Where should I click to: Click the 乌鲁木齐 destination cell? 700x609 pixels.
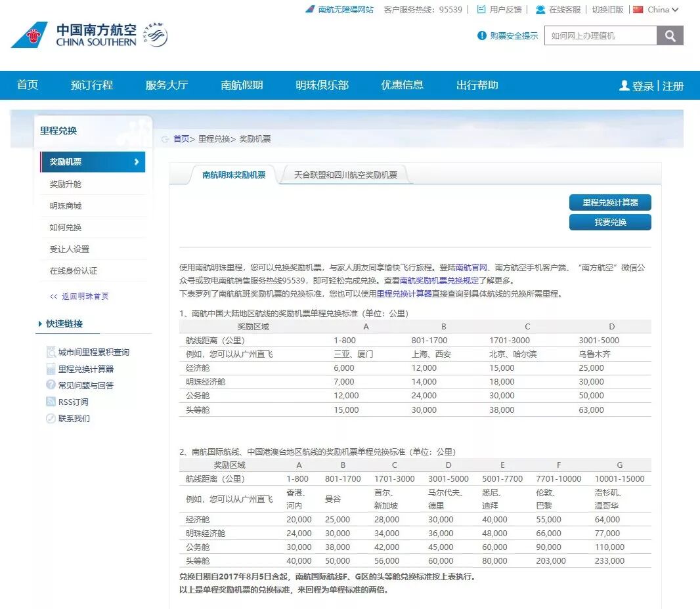pos(594,354)
